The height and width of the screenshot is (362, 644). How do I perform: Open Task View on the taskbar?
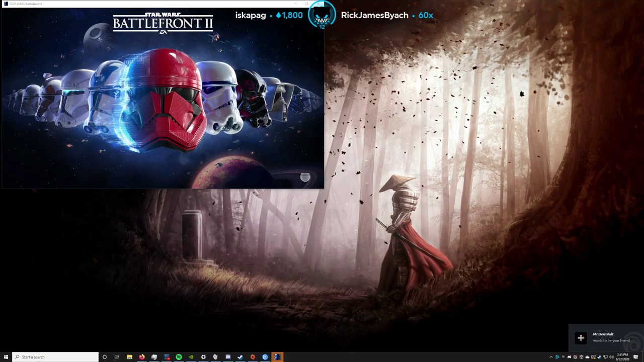coord(117,357)
